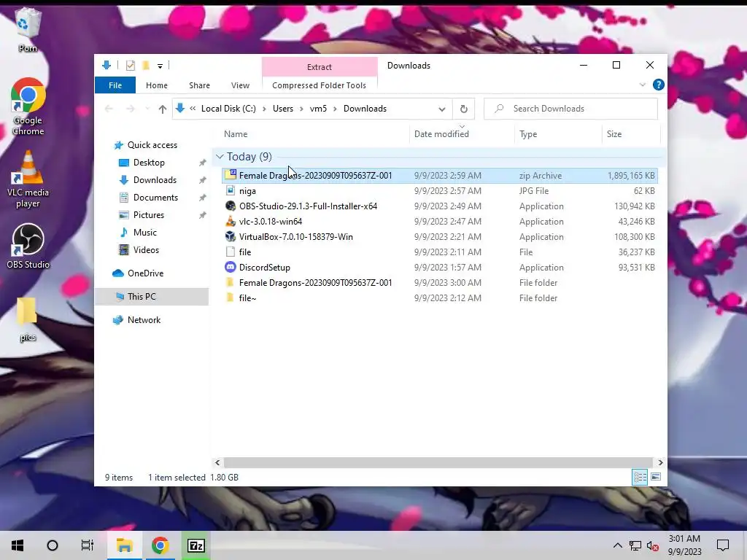Switch to Details view layout icon
The width and height of the screenshot is (747, 560).
[640, 477]
